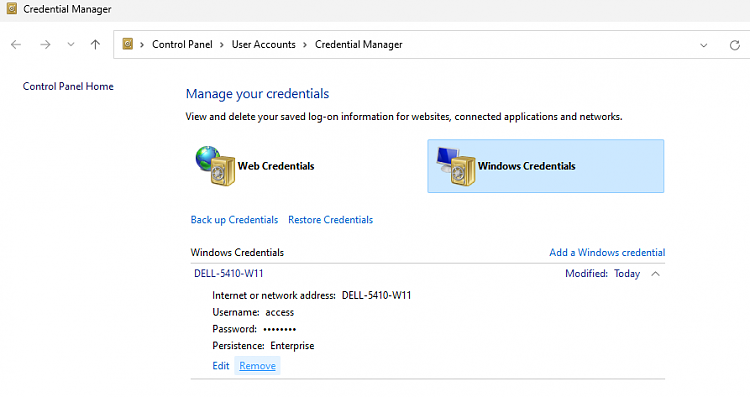Click Manage your credentials heading
This screenshot has height=397, width=750.
(x=257, y=94)
